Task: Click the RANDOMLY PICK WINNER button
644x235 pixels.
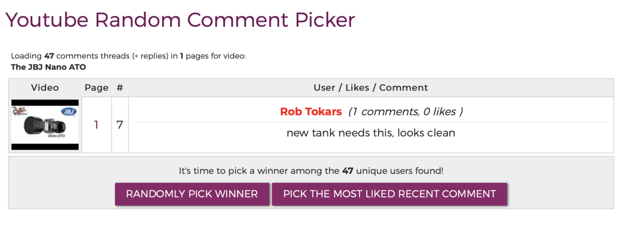Action: click(x=192, y=194)
